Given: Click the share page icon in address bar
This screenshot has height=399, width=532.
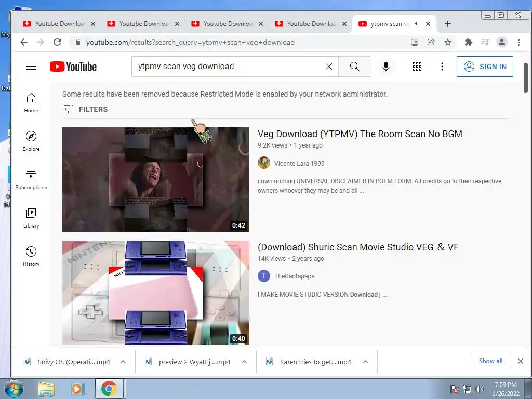Looking at the screenshot, I should click(x=431, y=42).
